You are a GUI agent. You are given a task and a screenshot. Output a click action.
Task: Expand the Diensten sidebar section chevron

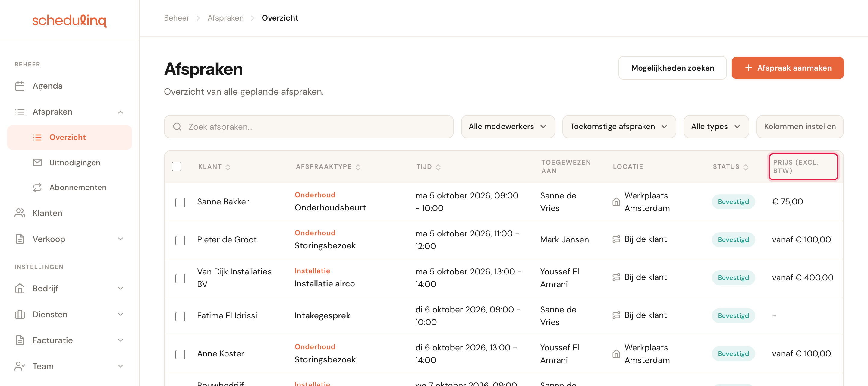tap(121, 315)
